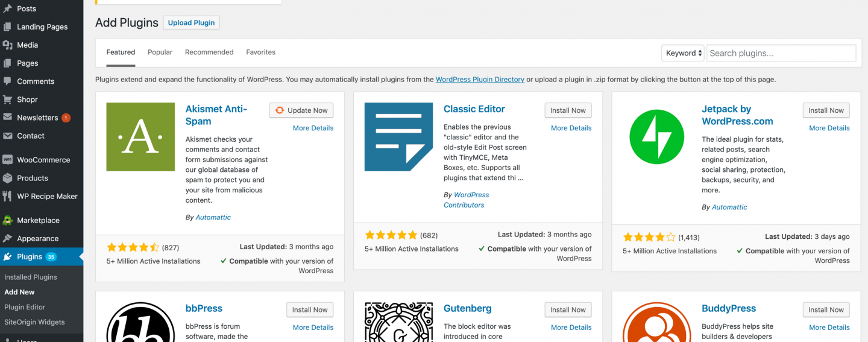Image resolution: width=868 pixels, height=342 pixels.
Task: Click the Gutenberg plugin logo
Action: pyautogui.click(x=398, y=322)
